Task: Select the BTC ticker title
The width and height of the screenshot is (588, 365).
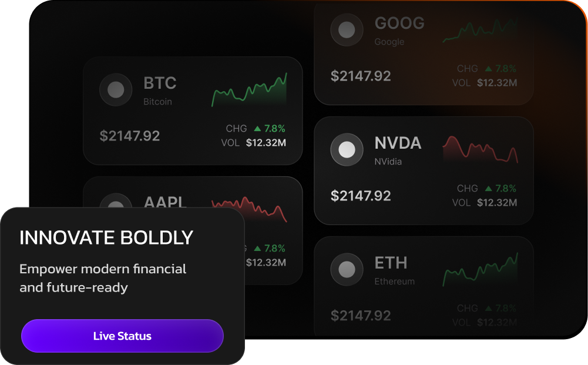Action: click(160, 83)
